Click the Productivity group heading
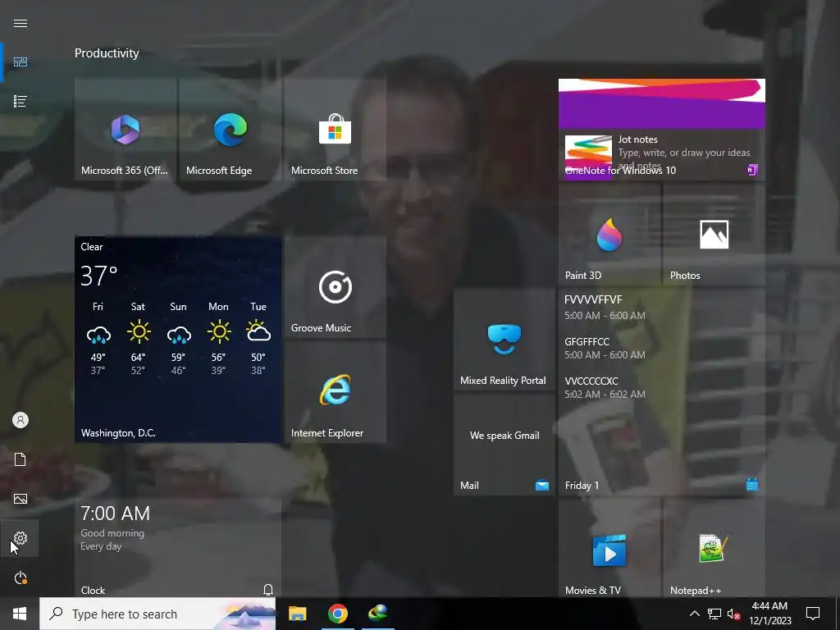 click(107, 53)
